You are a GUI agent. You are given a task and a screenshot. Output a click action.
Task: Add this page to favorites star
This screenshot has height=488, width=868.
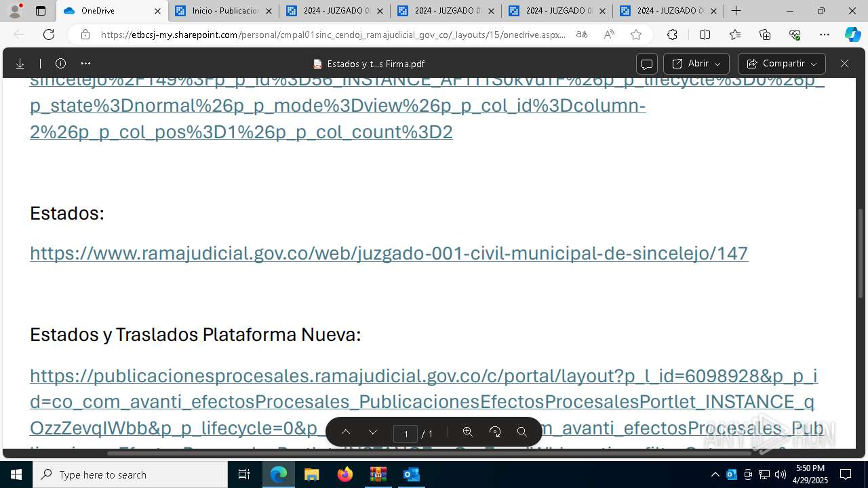(635, 35)
